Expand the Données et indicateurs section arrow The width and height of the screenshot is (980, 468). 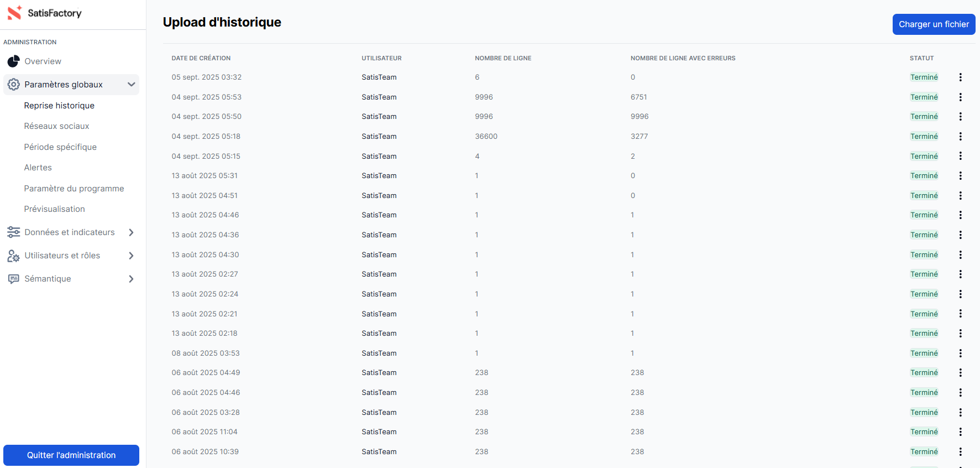click(x=131, y=232)
